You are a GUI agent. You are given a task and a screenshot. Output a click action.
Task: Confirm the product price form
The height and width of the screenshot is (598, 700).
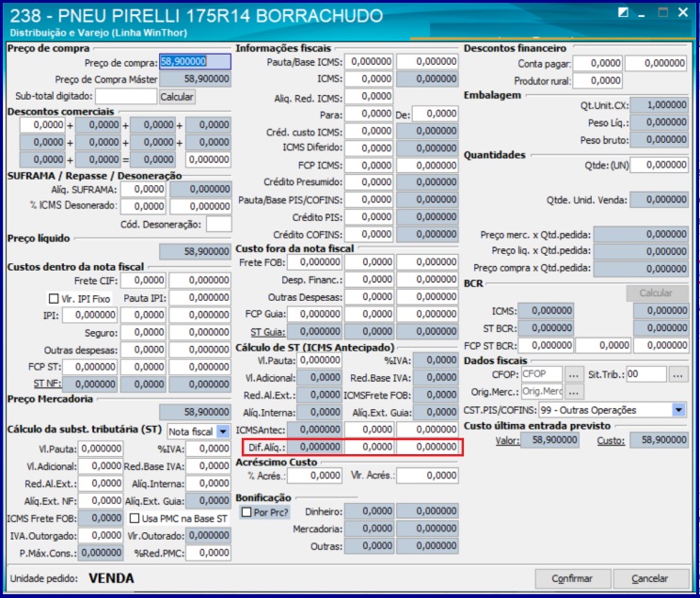572,578
